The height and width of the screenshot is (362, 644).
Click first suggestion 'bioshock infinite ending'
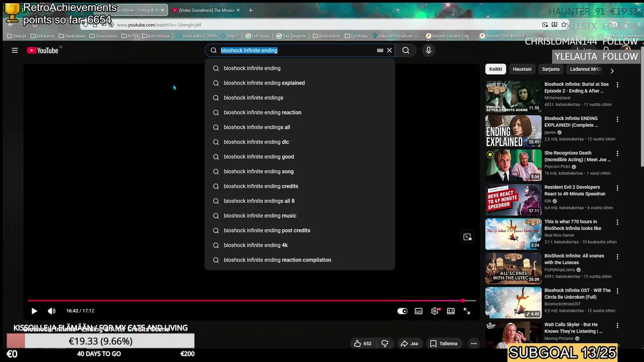(300, 68)
